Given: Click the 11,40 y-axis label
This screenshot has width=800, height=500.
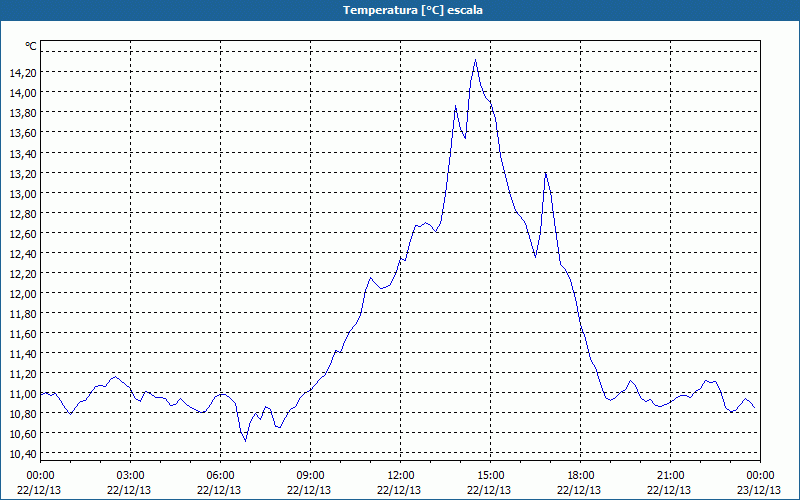Looking at the screenshot, I should [23, 354].
